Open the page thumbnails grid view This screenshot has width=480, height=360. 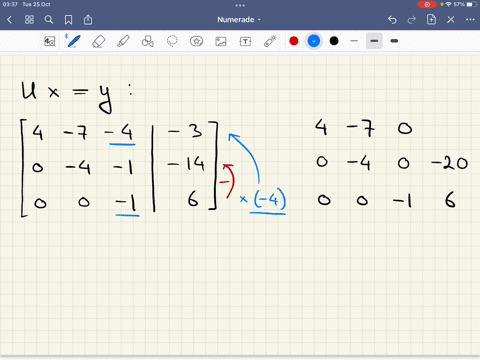click(x=29, y=20)
